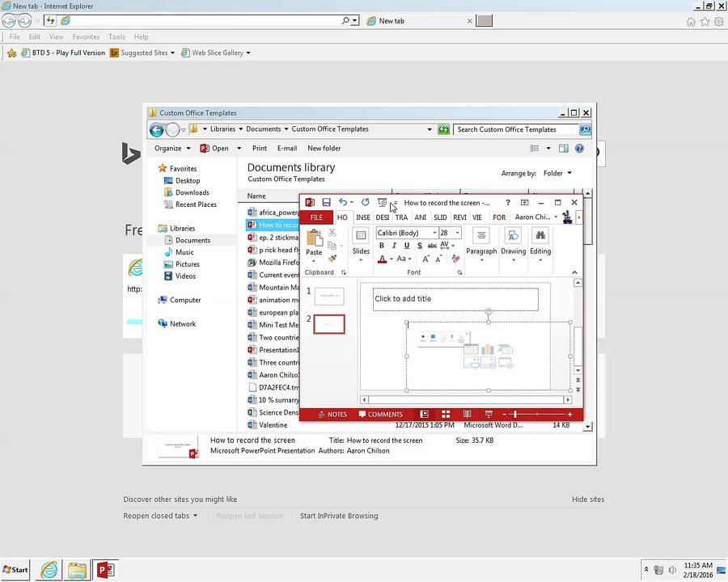Click the Copy icon in Clipboard group
Viewport: 728px width, 582px height.
point(332,246)
